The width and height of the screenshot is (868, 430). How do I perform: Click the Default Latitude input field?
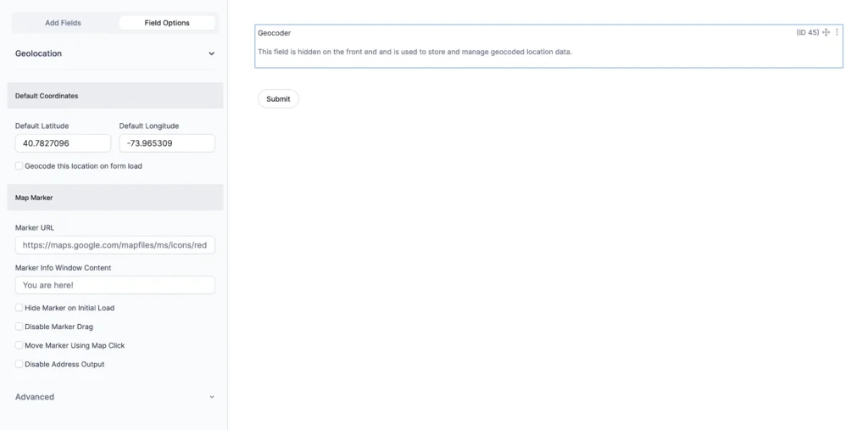coord(63,143)
